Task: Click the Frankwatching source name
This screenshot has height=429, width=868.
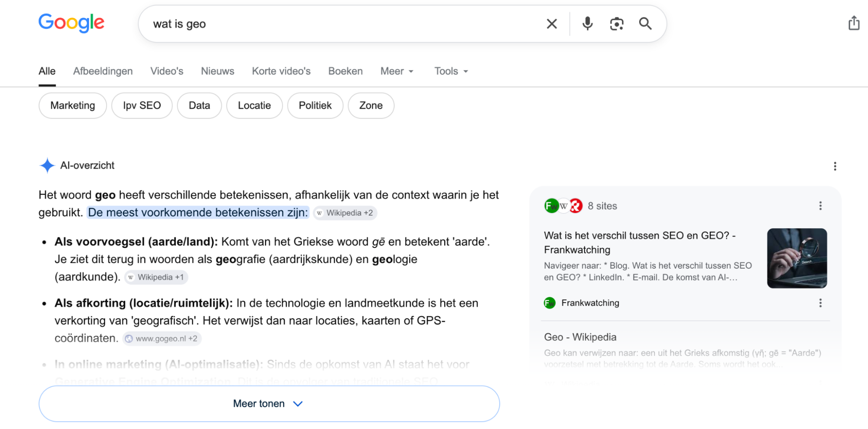Action: (x=590, y=303)
